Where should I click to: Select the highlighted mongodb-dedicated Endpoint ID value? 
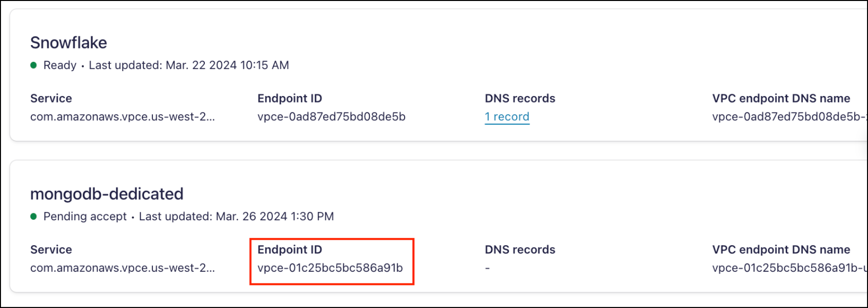coord(331,268)
